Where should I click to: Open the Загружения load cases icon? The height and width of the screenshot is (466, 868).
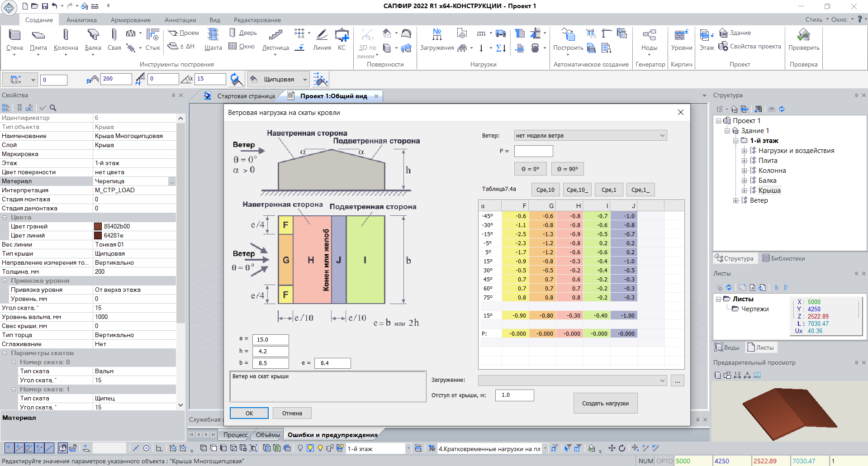(437, 36)
